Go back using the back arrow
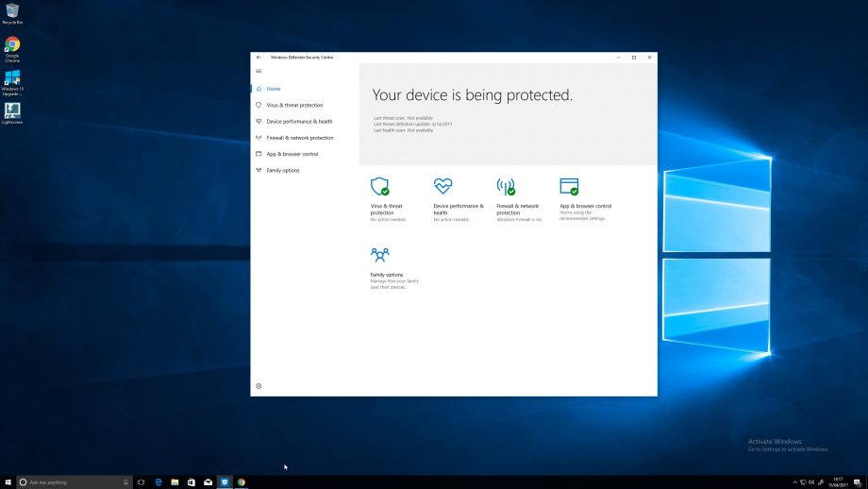This screenshot has width=868, height=489. point(259,57)
